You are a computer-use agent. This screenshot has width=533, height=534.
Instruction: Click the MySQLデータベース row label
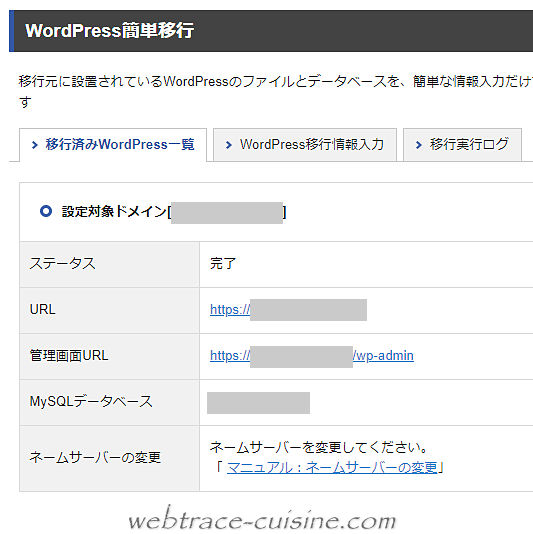(x=91, y=402)
